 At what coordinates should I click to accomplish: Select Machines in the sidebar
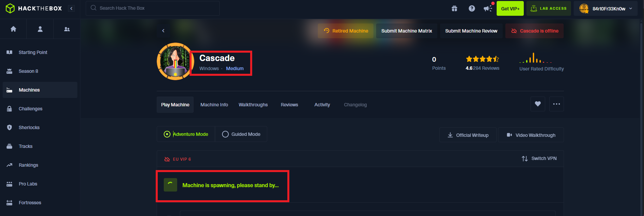[x=40, y=90]
